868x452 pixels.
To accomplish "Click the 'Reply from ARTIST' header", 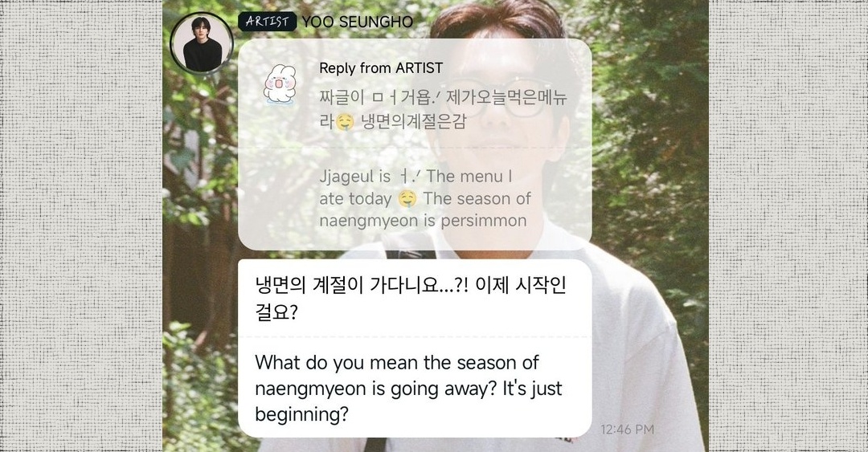I will tap(381, 68).
